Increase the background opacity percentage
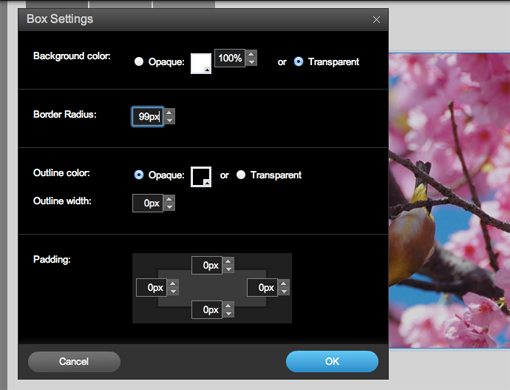 [x=252, y=54]
